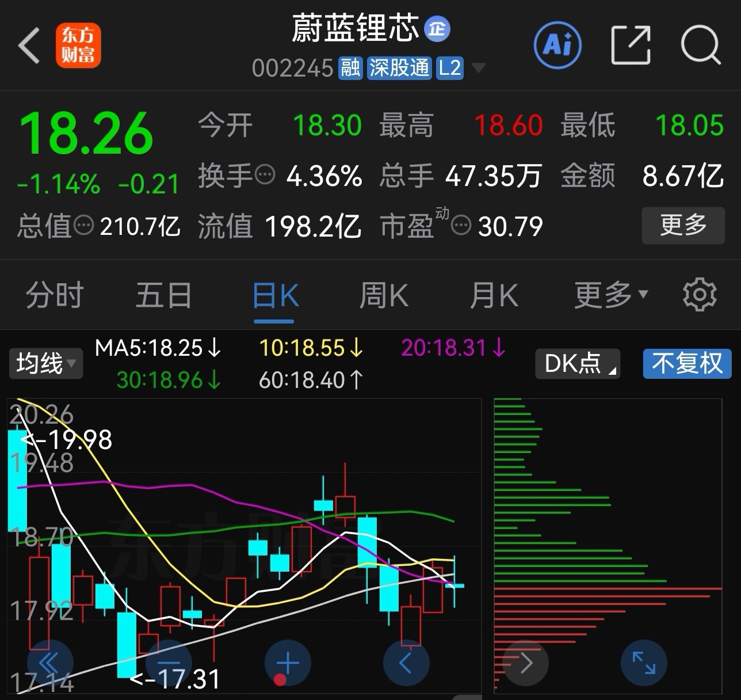The height and width of the screenshot is (700, 741).
Task: Jump to earliest candles with double-left arrow
Action: [x=50, y=663]
